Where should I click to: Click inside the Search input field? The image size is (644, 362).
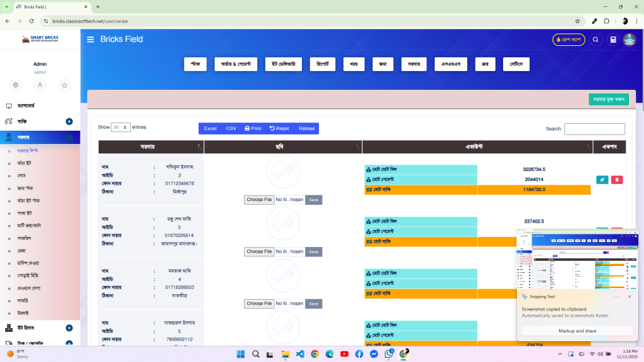pos(594,129)
